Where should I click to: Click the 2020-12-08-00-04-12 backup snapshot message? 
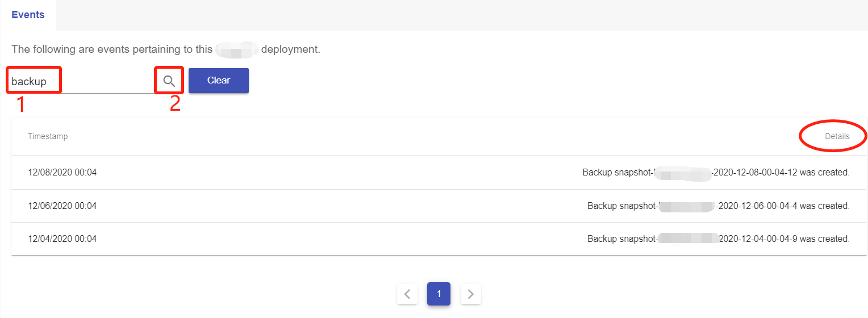pyautogui.click(x=716, y=172)
